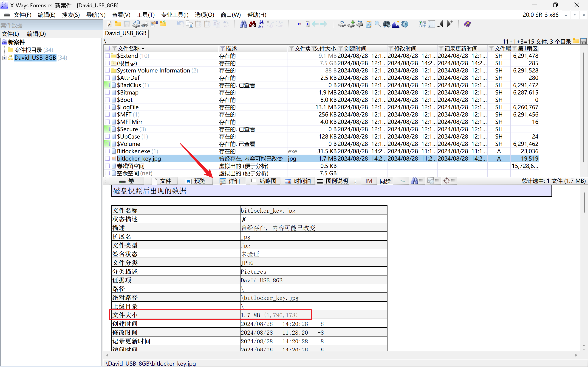Open the 专业工具(I) menu

pyautogui.click(x=175, y=15)
